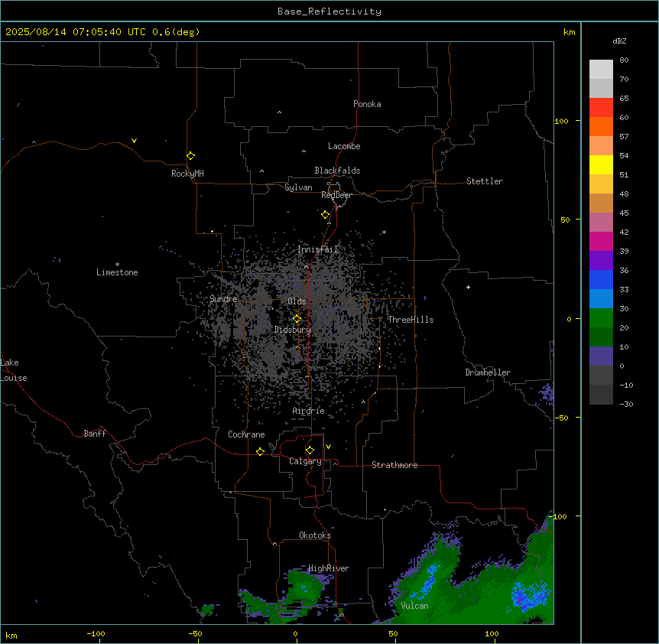Select the indigo 0-10 dBZ legend swatch
This screenshot has width=659, height=644.
[601, 356]
